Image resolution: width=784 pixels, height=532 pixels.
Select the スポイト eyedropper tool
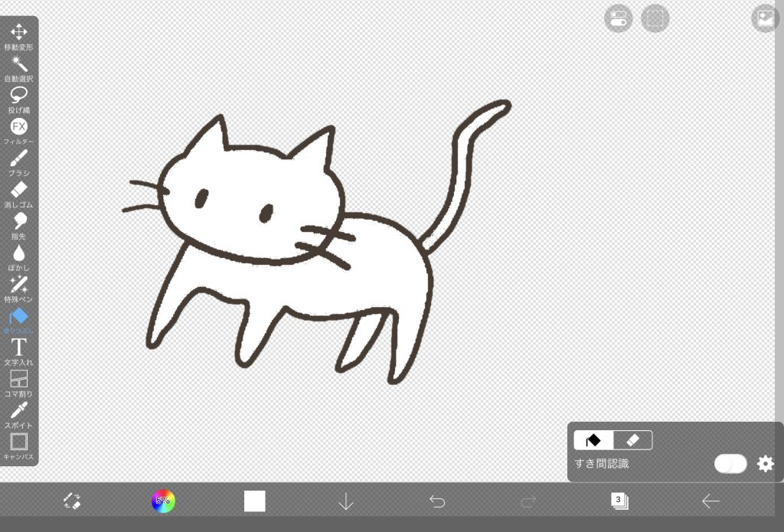[18, 413]
